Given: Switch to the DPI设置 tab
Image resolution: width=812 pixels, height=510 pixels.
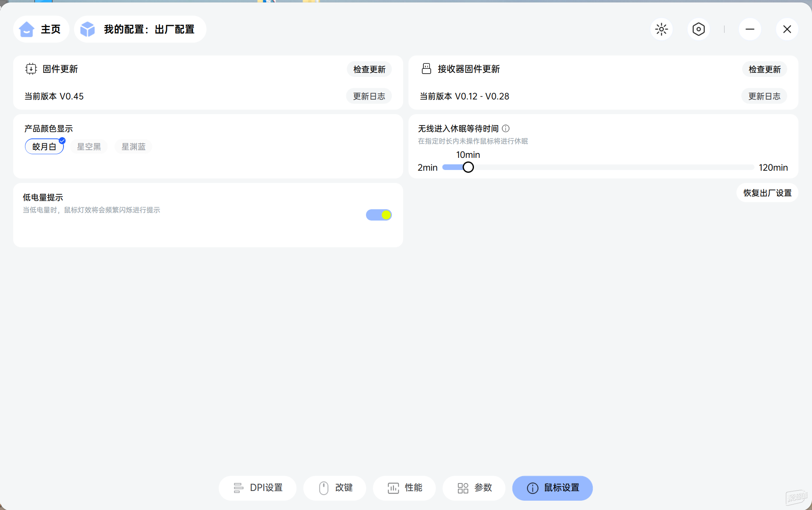Looking at the screenshot, I should coord(258,488).
